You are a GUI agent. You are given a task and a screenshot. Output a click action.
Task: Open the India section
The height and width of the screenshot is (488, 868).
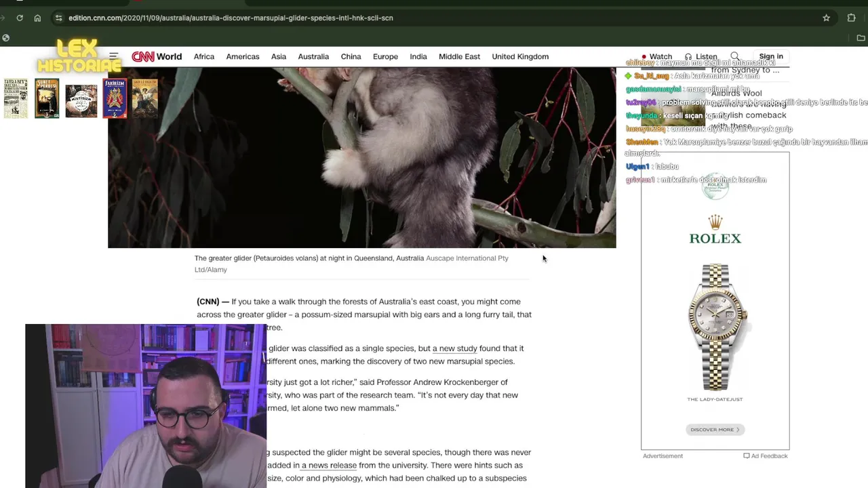point(418,56)
